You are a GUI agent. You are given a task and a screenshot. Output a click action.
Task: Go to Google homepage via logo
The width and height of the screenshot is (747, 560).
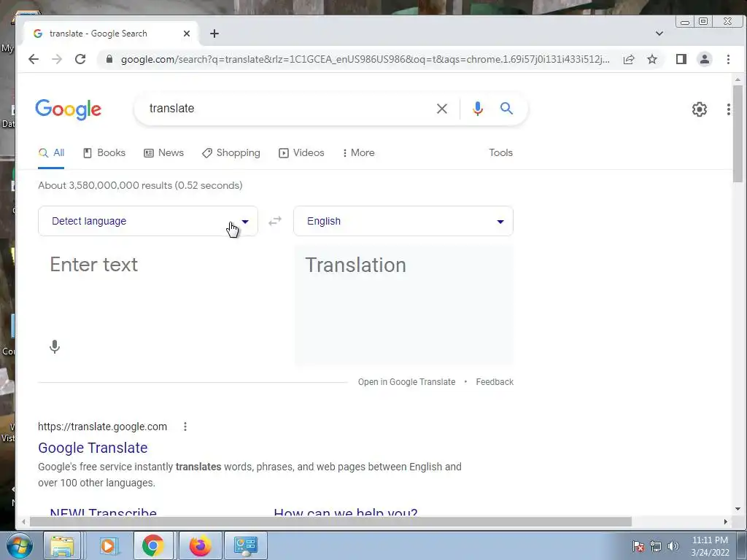click(x=68, y=109)
